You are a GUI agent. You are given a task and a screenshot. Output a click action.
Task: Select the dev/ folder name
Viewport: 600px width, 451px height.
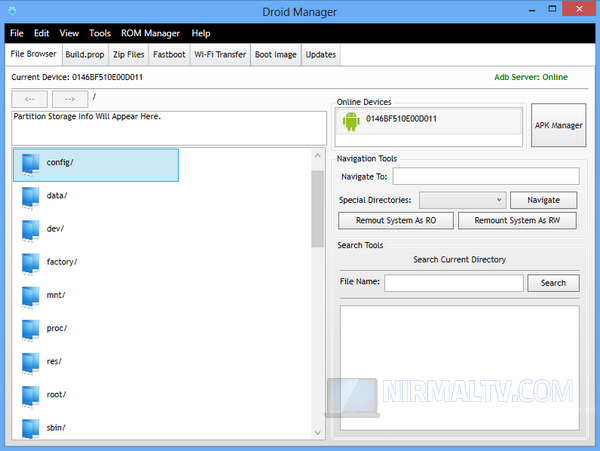tap(55, 229)
